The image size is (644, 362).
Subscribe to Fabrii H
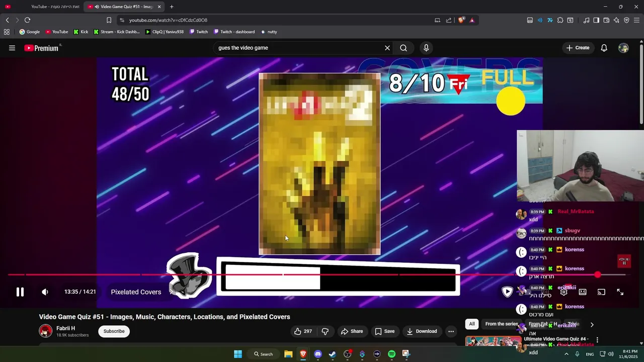pos(114,331)
